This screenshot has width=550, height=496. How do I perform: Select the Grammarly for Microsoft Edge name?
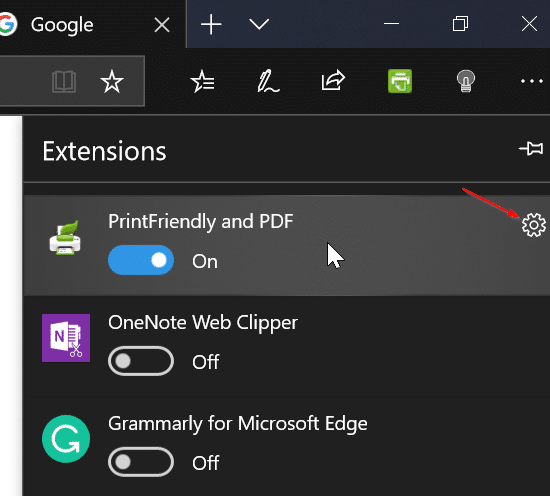pos(238,423)
